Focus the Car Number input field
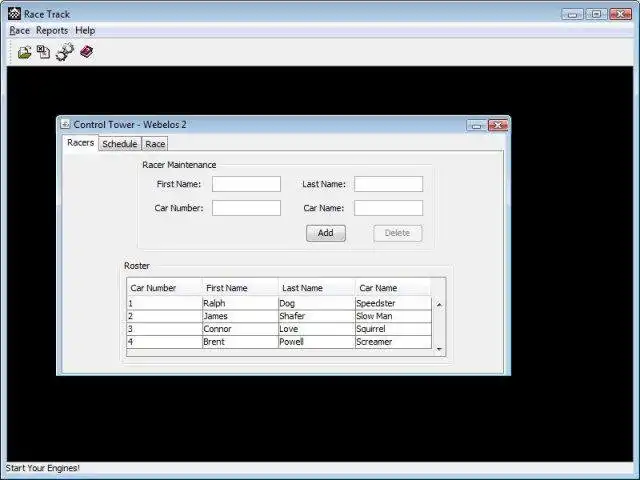The width and height of the screenshot is (640, 480). (246, 208)
